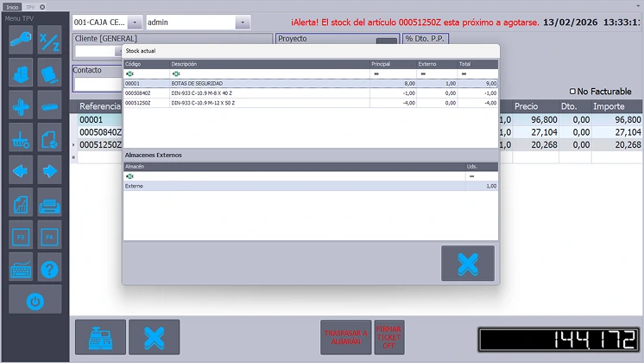Click the Externo column filter operator

pyautogui.click(x=423, y=73)
